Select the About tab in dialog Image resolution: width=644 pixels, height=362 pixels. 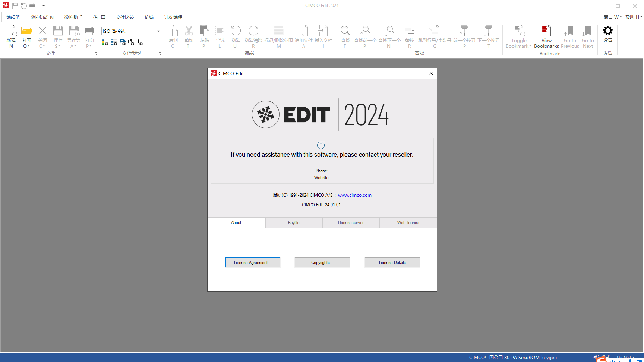pos(236,223)
